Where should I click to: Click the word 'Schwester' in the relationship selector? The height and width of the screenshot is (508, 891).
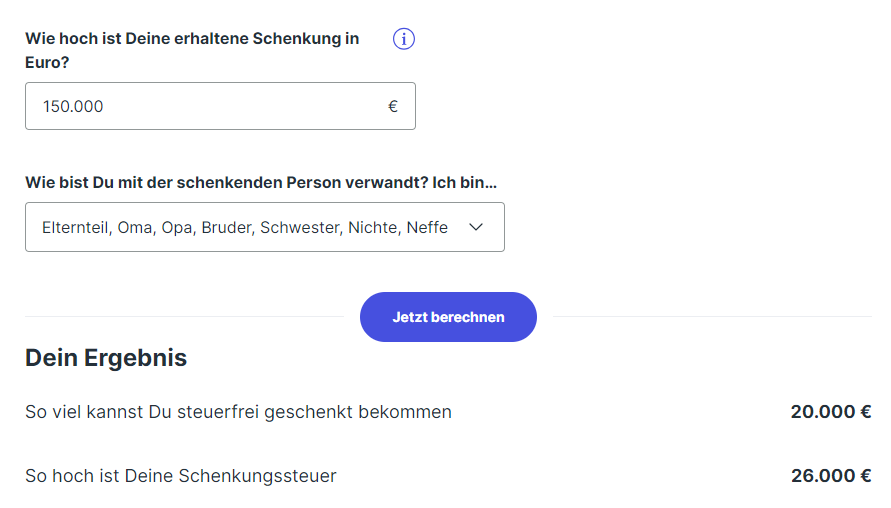301,227
